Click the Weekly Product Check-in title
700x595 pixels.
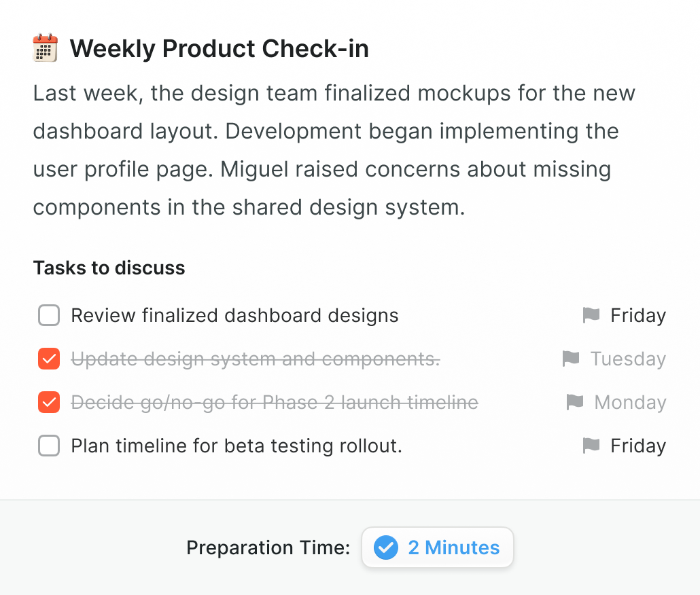point(220,48)
